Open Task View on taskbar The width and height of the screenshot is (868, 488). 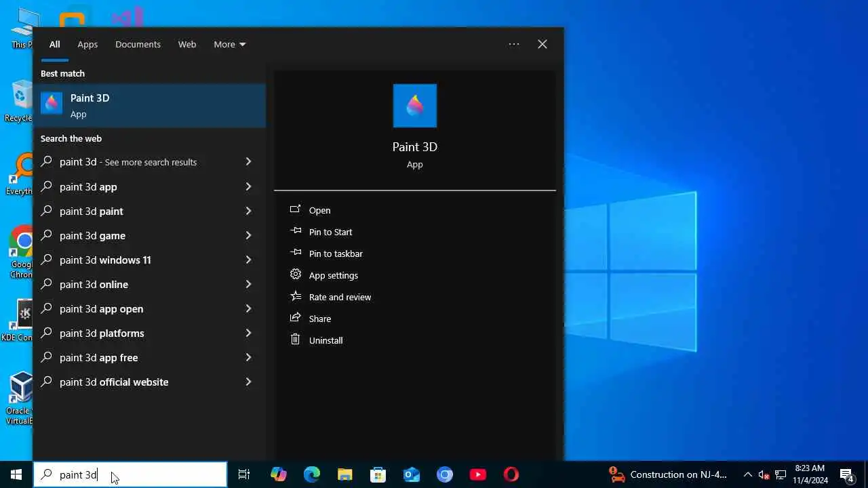244,474
